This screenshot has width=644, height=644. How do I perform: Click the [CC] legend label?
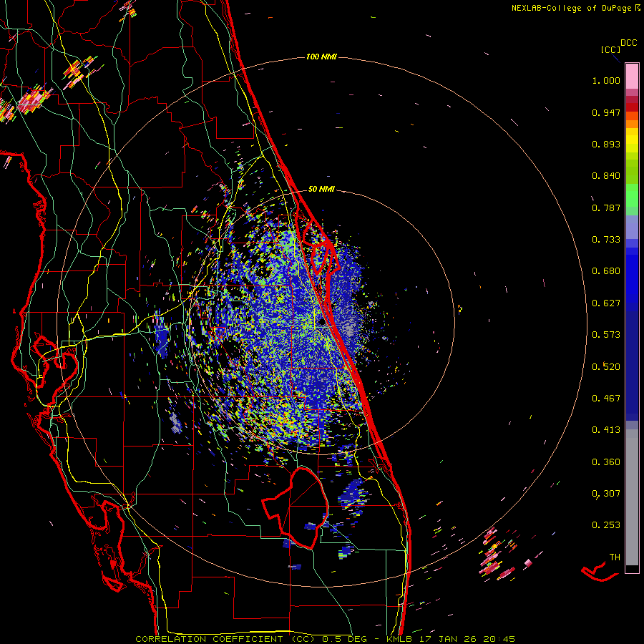click(610, 49)
